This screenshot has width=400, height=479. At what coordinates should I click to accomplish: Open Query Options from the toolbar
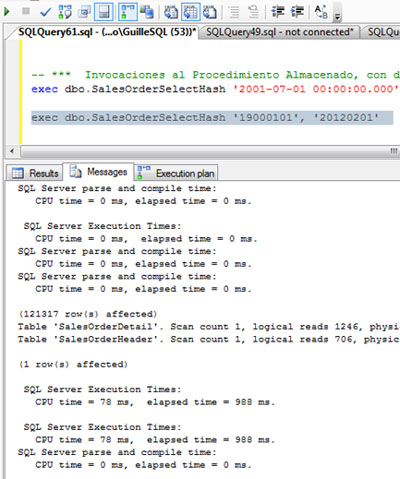pyautogui.click(x=84, y=12)
